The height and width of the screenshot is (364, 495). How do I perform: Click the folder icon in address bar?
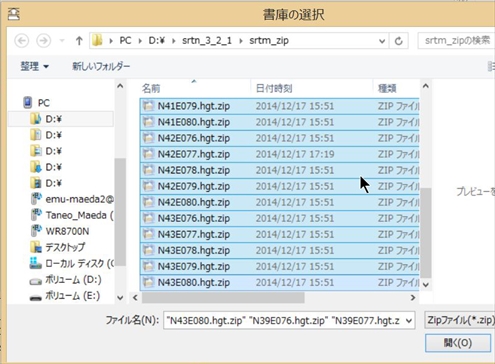(97, 41)
